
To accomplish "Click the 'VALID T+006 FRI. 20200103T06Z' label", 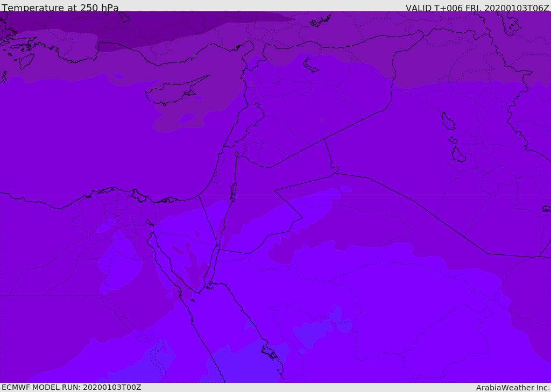I will click(x=477, y=8).
